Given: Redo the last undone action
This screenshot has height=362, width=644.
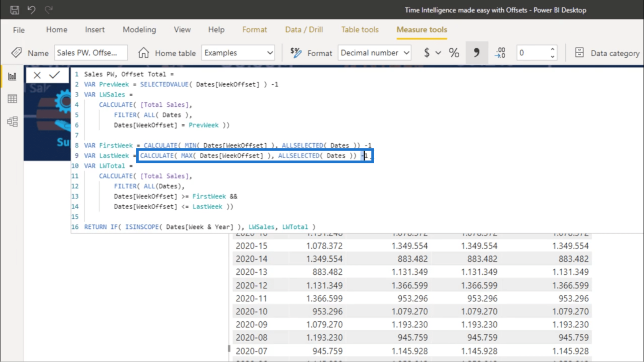Looking at the screenshot, I should click(48, 10).
